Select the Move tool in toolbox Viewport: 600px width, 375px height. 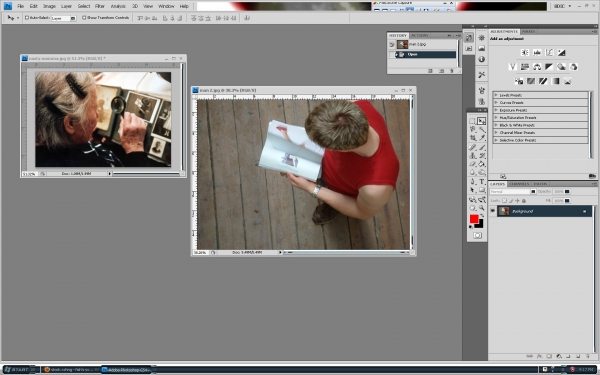point(482,121)
